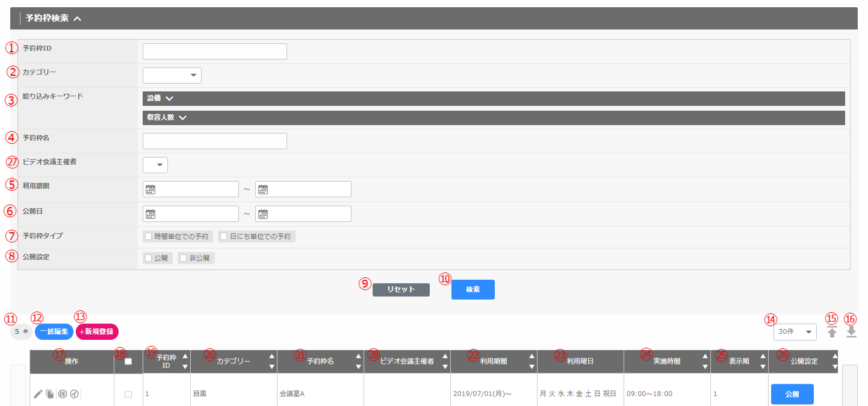Click the upload arrow icon above table
868x406 pixels.
click(x=832, y=332)
